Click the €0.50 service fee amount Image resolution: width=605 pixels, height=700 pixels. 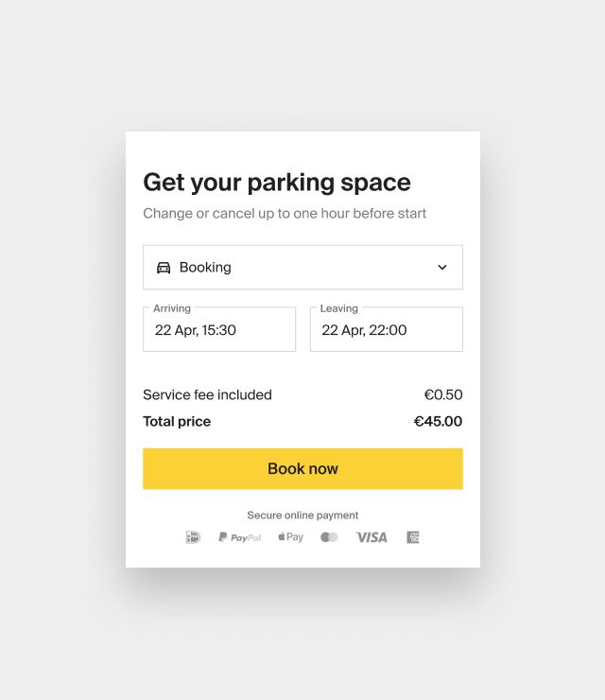point(443,395)
